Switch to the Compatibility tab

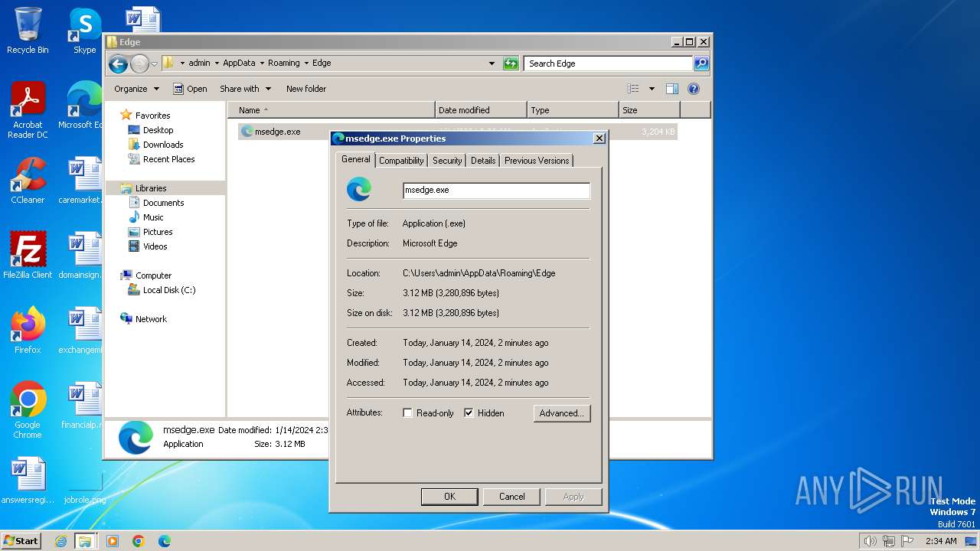(401, 161)
